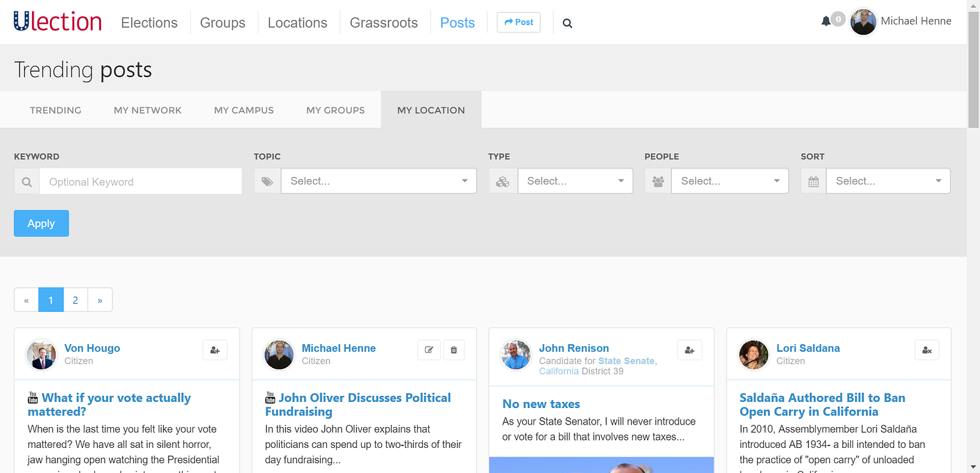Click YouTube icon on 'What if your vote' post
The width and height of the screenshot is (980, 473).
[x=33, y=398]
